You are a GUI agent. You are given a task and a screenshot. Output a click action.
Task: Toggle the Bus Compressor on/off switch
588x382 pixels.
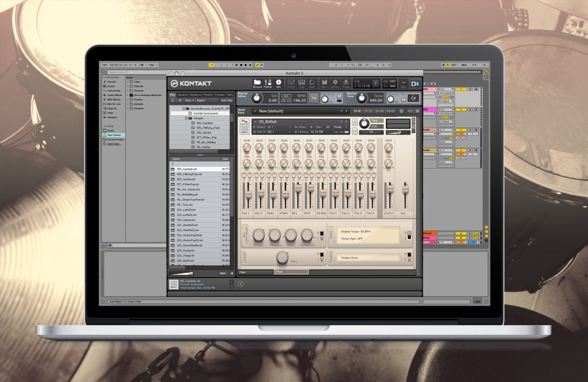(320, 235)
